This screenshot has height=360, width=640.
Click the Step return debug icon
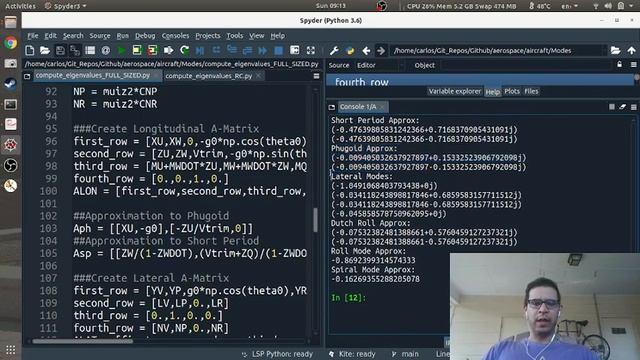[247, 51]
